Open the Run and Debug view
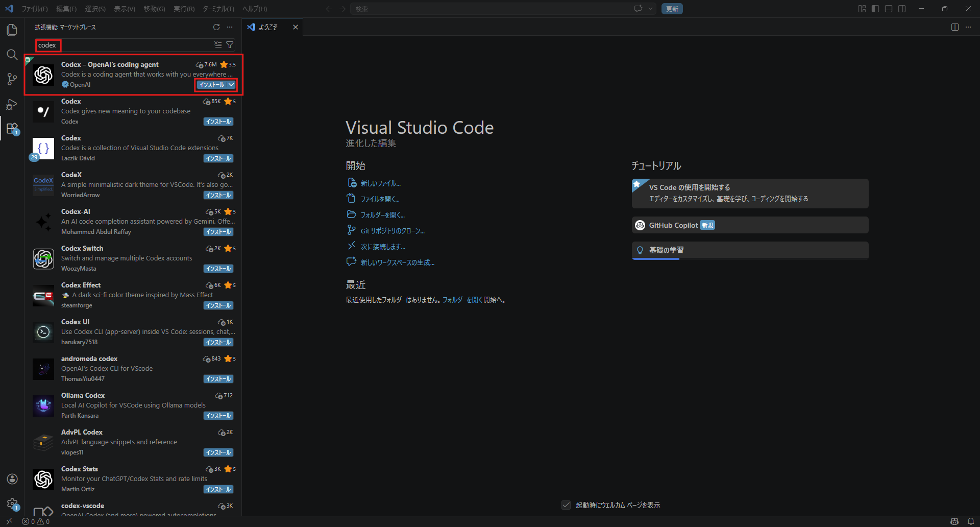This screenshot has height=527, width=980. click(x=12, y=104)
